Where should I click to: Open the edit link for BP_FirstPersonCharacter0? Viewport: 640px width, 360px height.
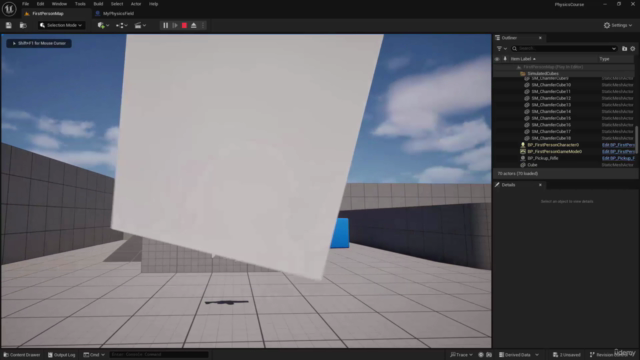(618, 145)
